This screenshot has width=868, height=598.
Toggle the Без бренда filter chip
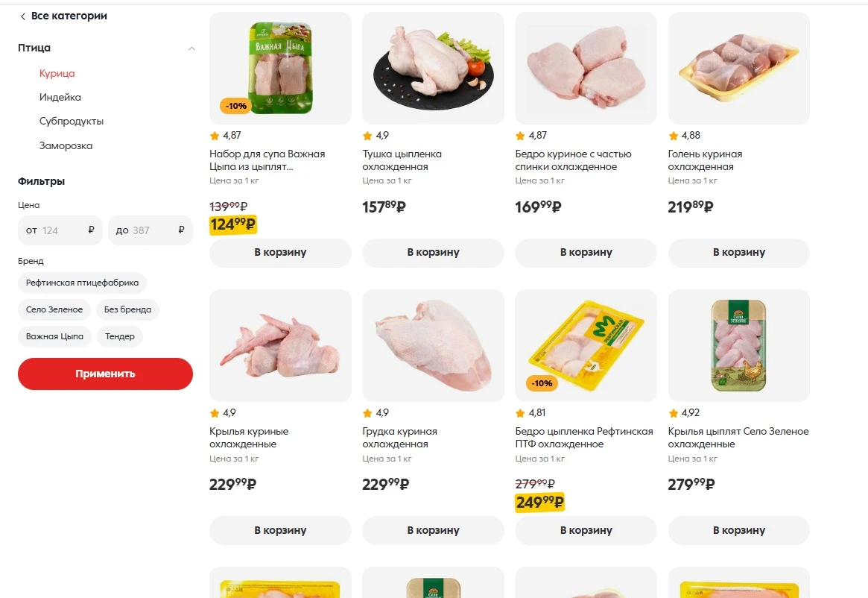coord(127,309)
